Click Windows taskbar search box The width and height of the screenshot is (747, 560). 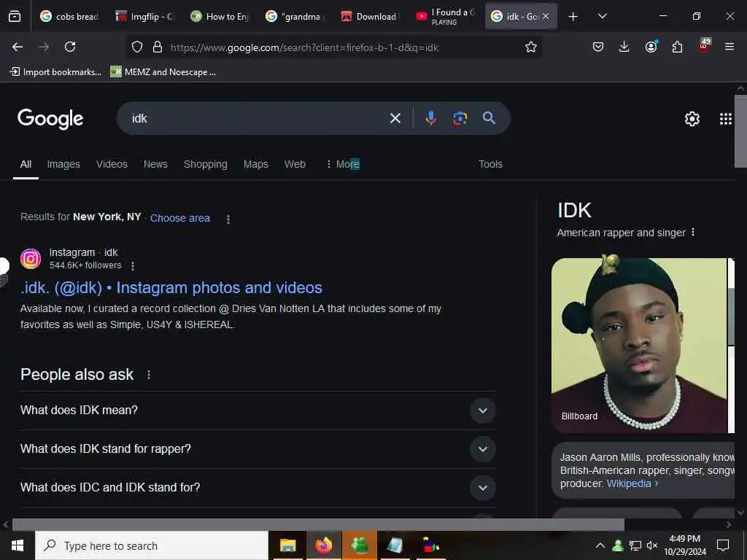coord(152,545)
